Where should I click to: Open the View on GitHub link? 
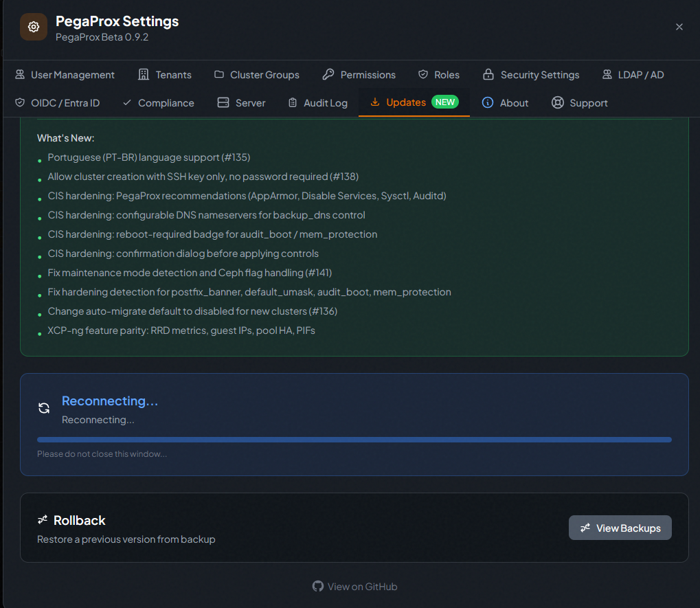pos(355,586)
